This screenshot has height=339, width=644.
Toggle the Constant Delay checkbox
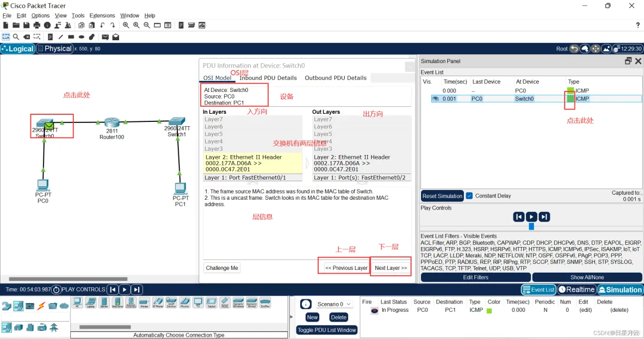click(469, 196)
